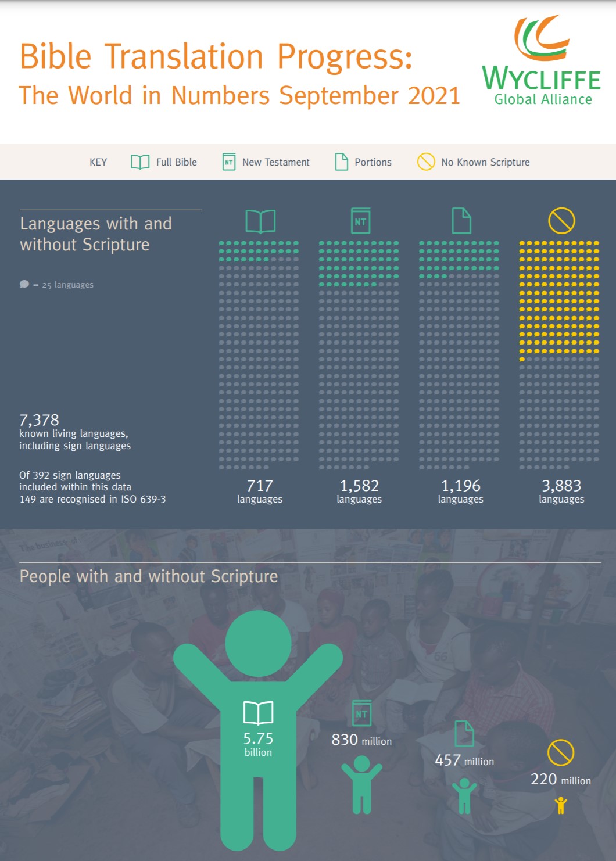Click the white book icon on large green figure
The image size is (616, 861).
click(258, 713)
